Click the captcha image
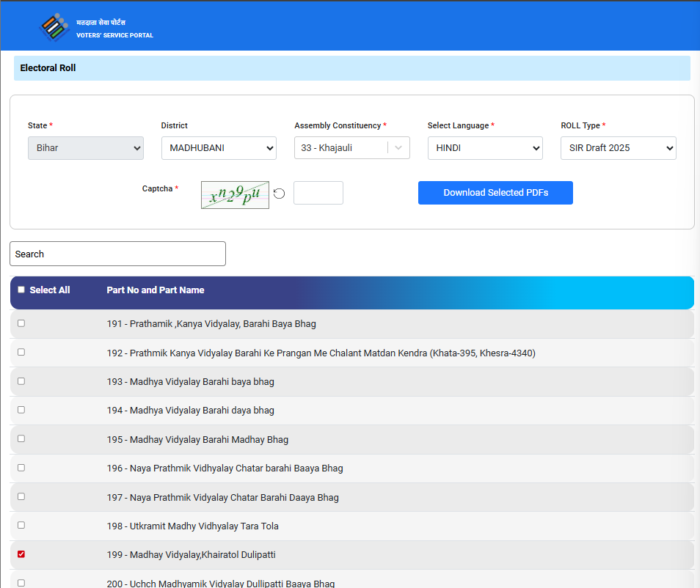The height and width of the screenshot is (588, 700). click(x=235, y=195)
